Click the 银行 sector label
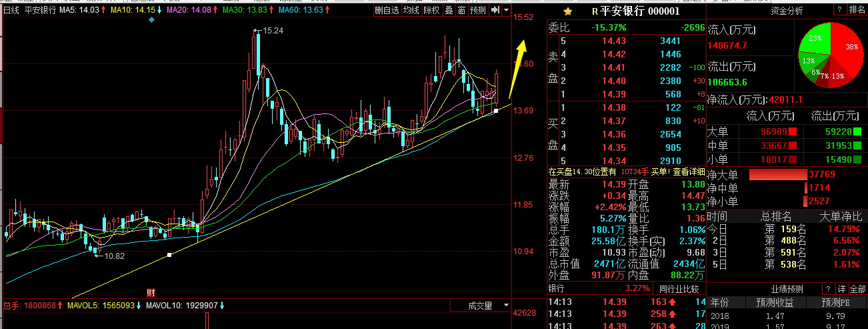Viewport: 868px width, 329px height. pos(557,289)
